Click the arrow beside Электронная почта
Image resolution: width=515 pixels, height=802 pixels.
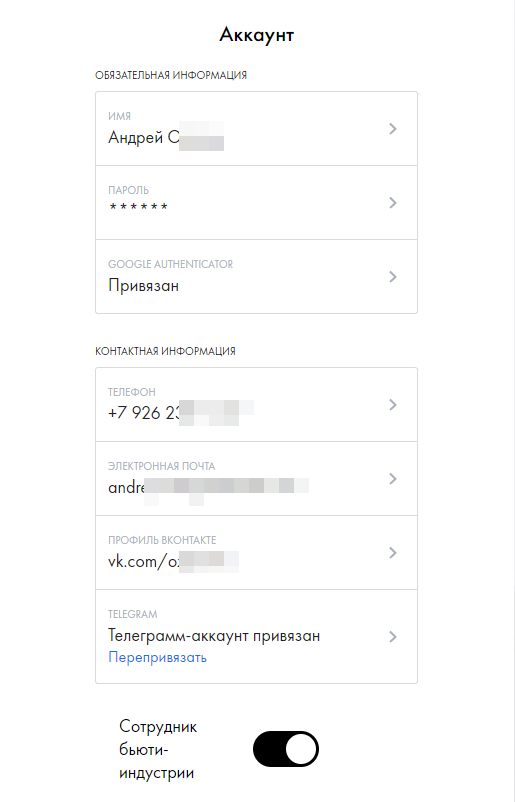pos(393,479)
